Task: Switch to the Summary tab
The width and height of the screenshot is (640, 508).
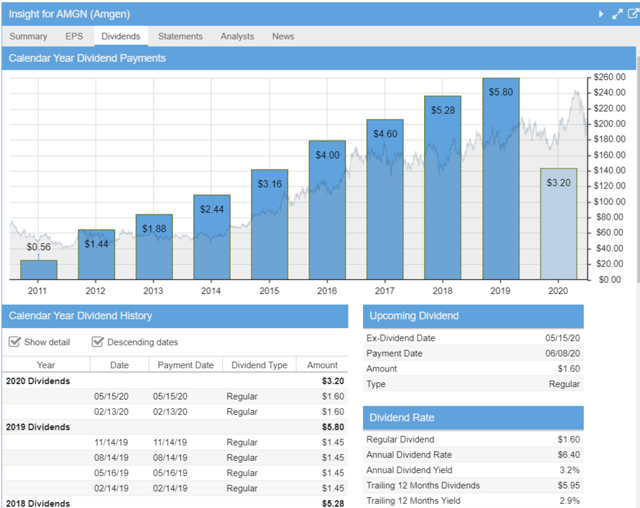Action: 28,36
